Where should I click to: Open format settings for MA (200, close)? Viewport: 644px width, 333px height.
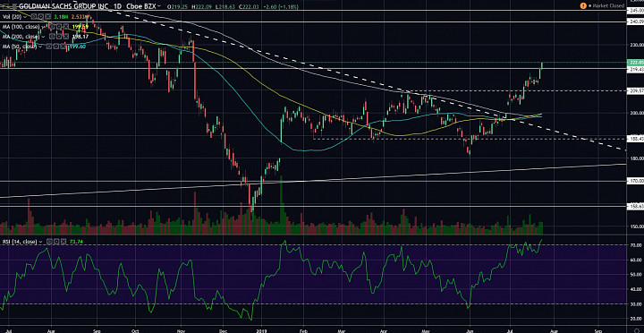tap(59, 37)
